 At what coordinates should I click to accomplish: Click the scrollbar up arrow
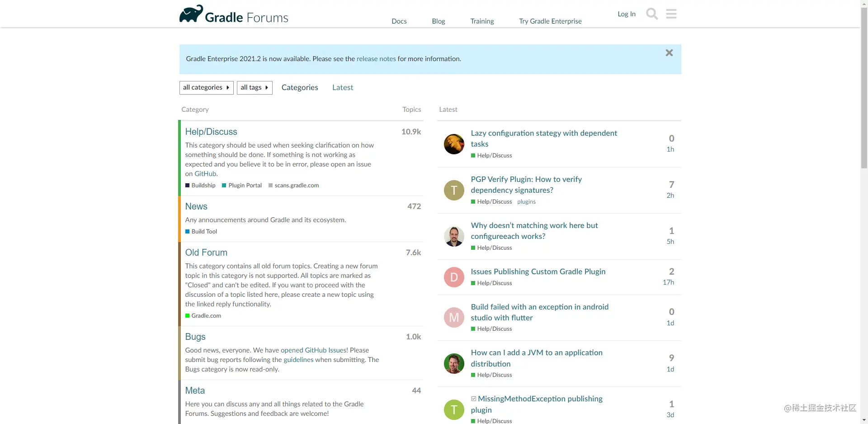pyautogui.click(x=864, y=4)
